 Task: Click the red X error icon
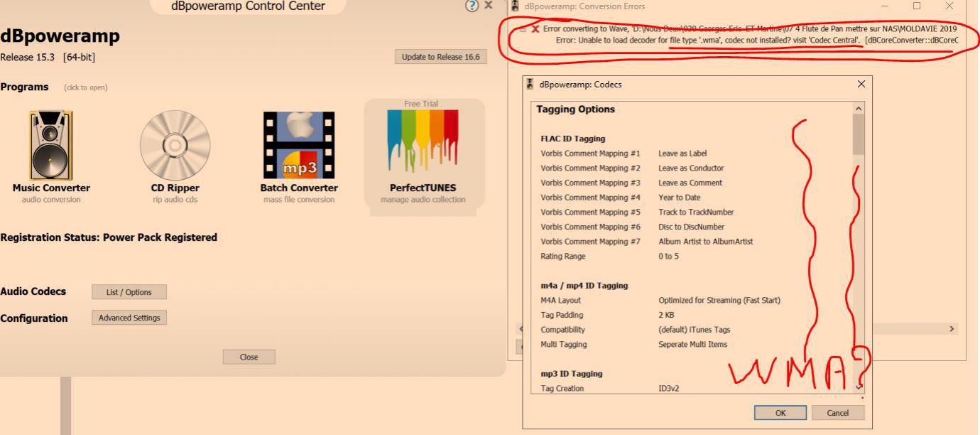(535, 29)
